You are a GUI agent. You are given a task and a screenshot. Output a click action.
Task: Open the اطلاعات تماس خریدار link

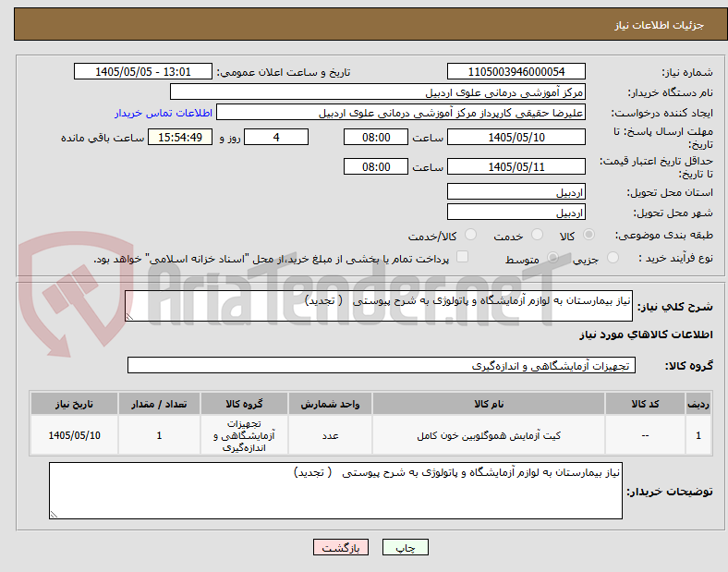[x=164, y=114]
